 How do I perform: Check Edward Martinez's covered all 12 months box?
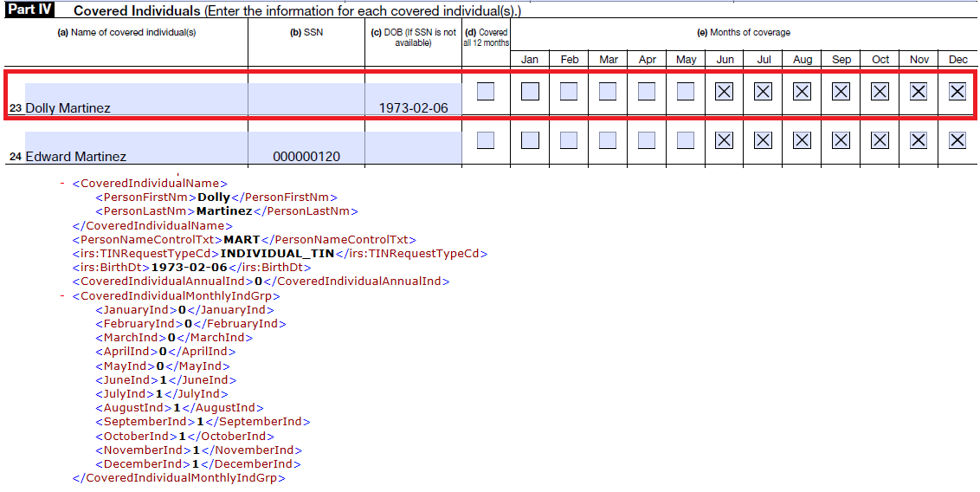[x=486, y=139]
